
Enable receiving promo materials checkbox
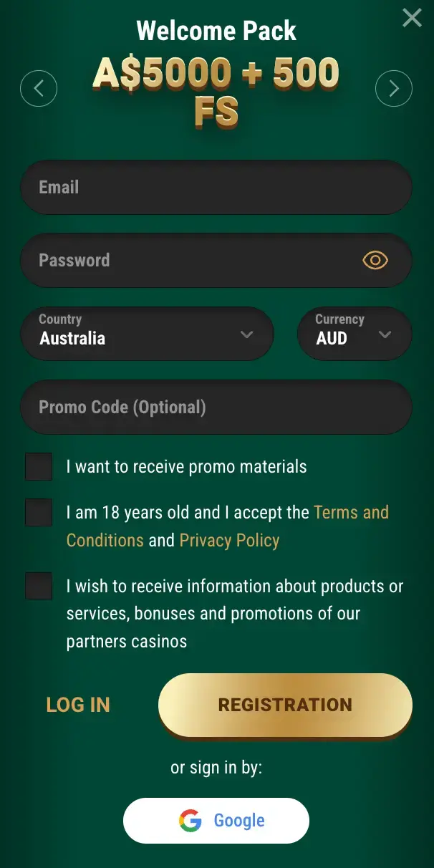[x=39, y=467]
